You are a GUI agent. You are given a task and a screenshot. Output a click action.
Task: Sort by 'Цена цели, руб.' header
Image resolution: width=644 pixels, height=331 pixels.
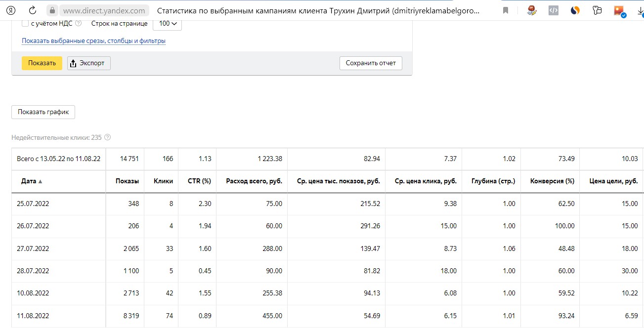(614, 181)
